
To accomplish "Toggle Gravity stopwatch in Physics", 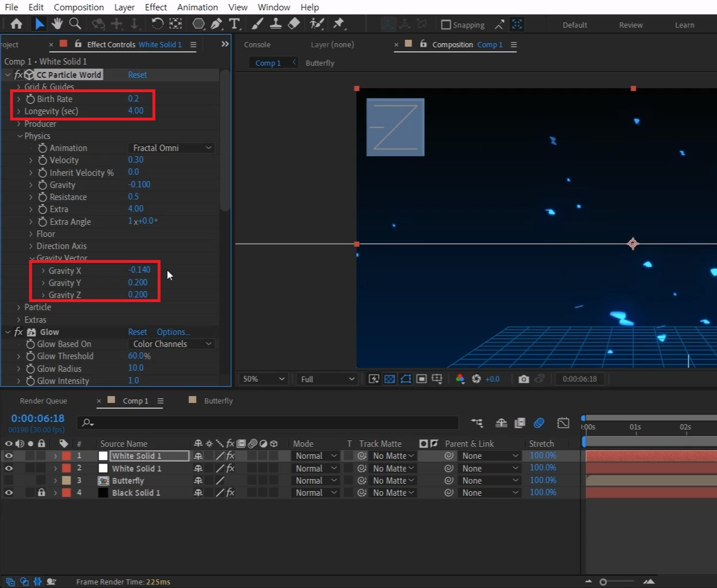I will pyautogui.click(x=43, y=185).
